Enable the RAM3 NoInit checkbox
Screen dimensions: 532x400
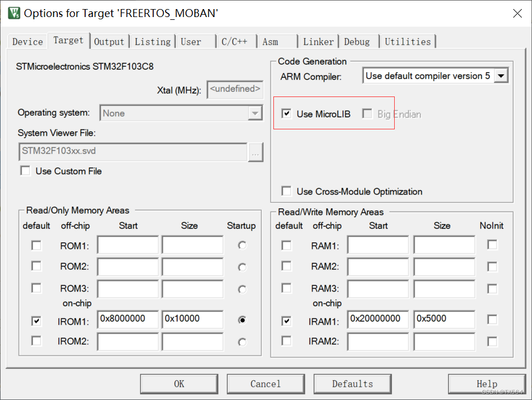(x=492, y=289)
